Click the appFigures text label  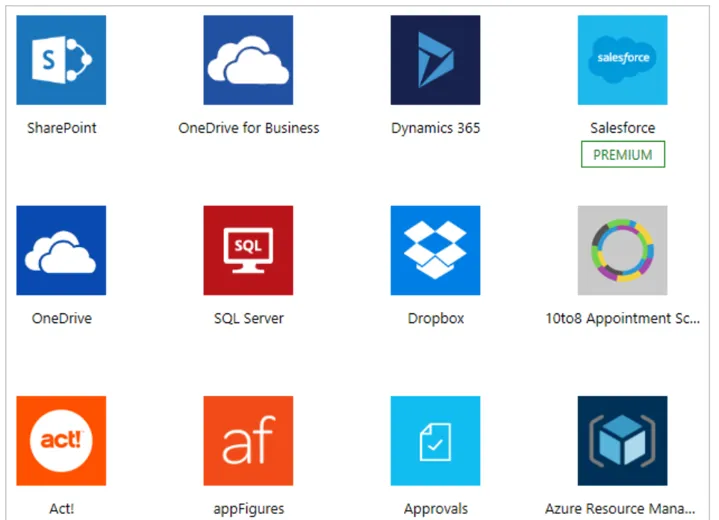(x=249, y=509)
